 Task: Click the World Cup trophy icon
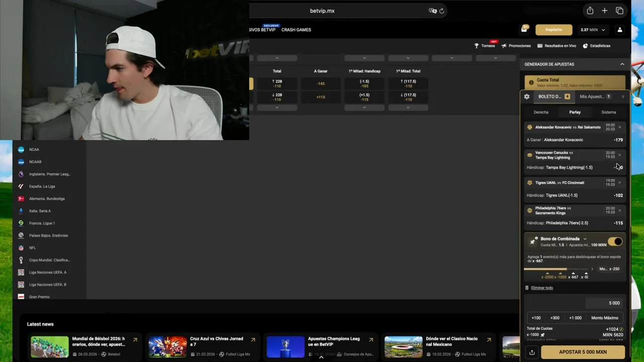pos(21,260)
